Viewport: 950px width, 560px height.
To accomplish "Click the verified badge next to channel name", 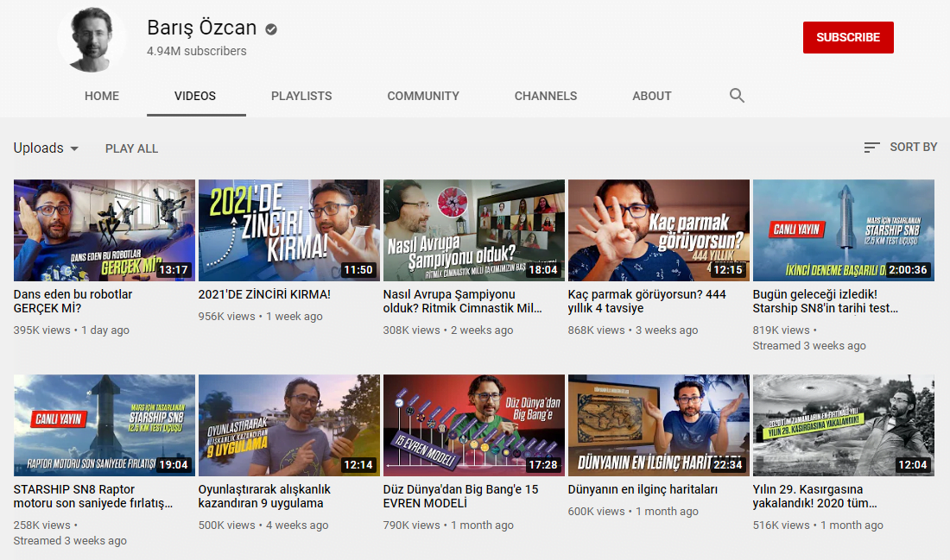I will (x=270, y=28).
